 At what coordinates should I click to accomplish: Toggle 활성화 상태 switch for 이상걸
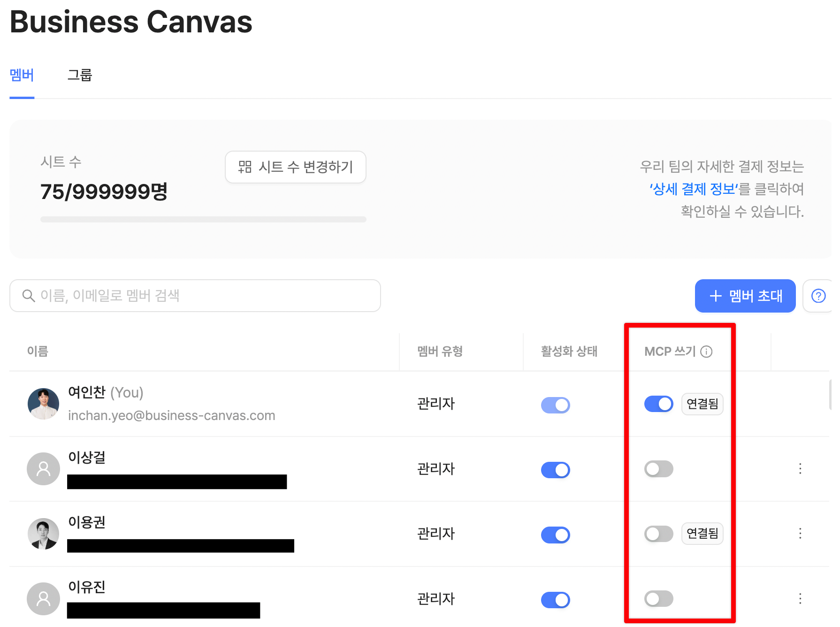pyautogui.click(x=556, y=470)
